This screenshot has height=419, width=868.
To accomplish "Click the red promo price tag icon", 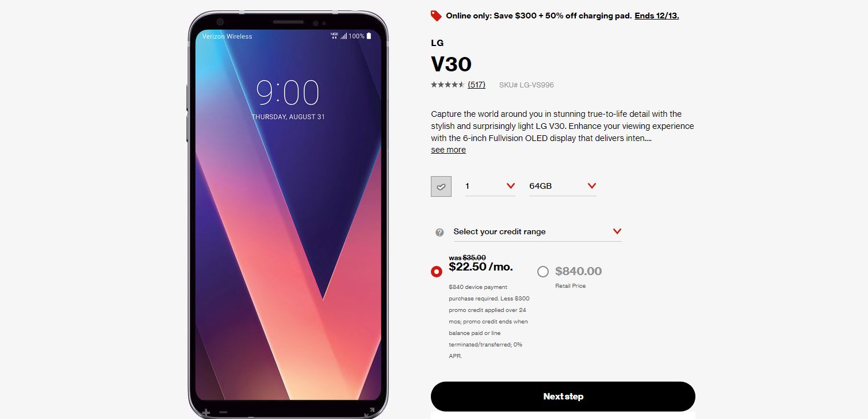I will pos(436,16).
